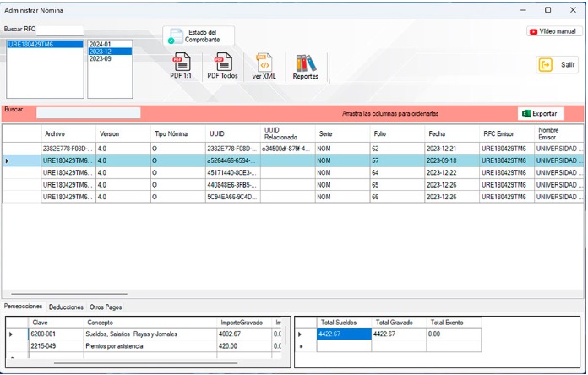Image resolution: width=588 pixels, height=375 pixels.
Task: Check Estado del Comprobante status
Action: [x=198, y=35]
